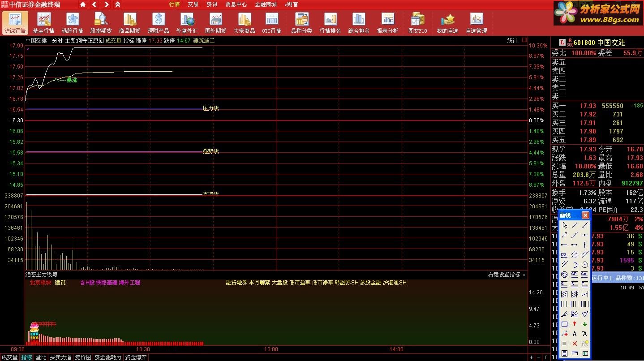Image resolution: width=644 pixels, height=361 pixels.
Task: Click the 买一 price 17.93 row
Action: [x=597, y=106]
